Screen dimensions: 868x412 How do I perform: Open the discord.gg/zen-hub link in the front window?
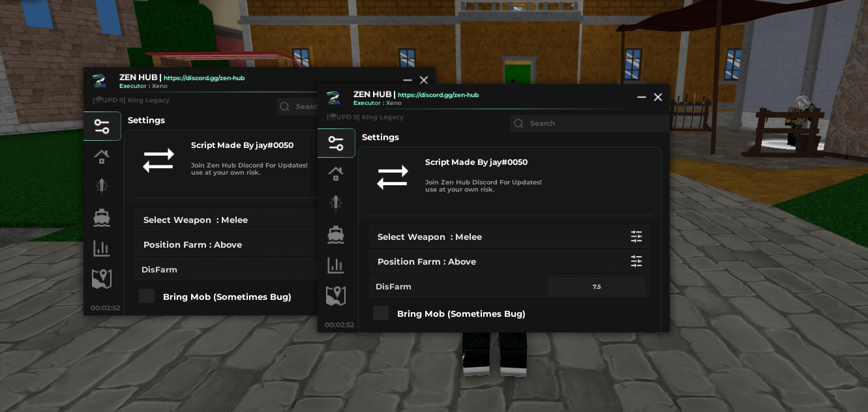pos(438,95)
